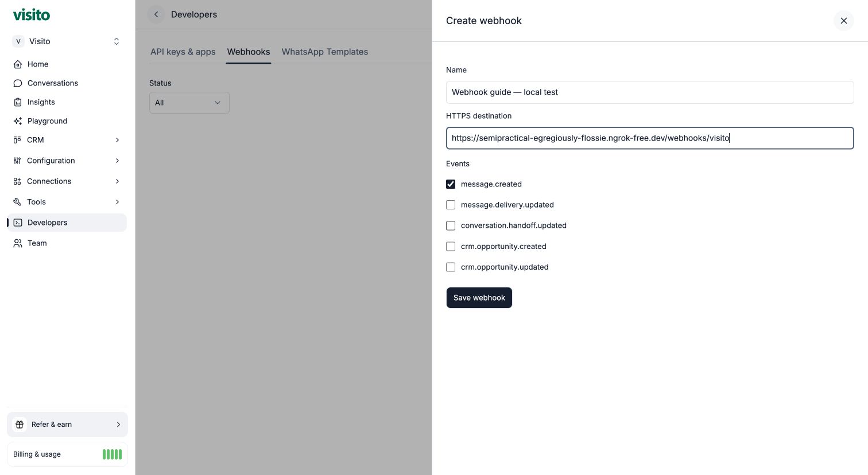Select the Webhooks tab
868x475 pixels.
click(249, 52)
